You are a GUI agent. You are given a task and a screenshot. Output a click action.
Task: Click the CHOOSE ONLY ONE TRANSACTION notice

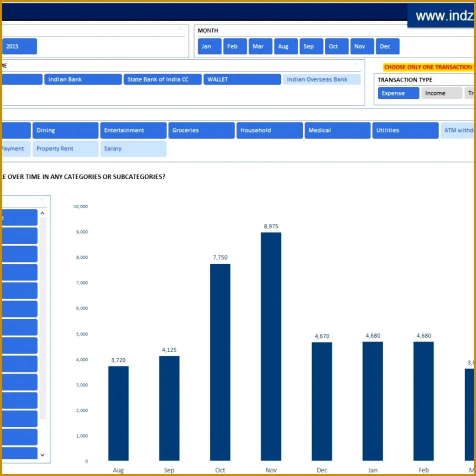pyautogui.click(x=428, y=67)
